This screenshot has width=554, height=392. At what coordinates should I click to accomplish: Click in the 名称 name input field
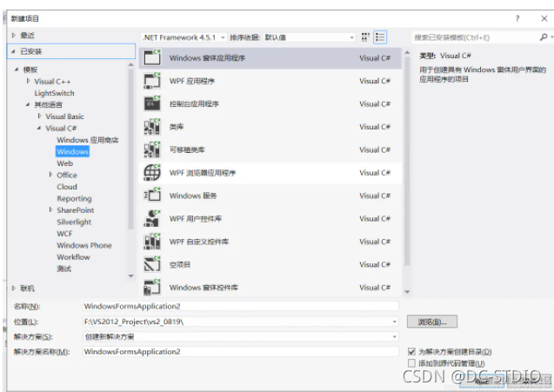[241, 306]
